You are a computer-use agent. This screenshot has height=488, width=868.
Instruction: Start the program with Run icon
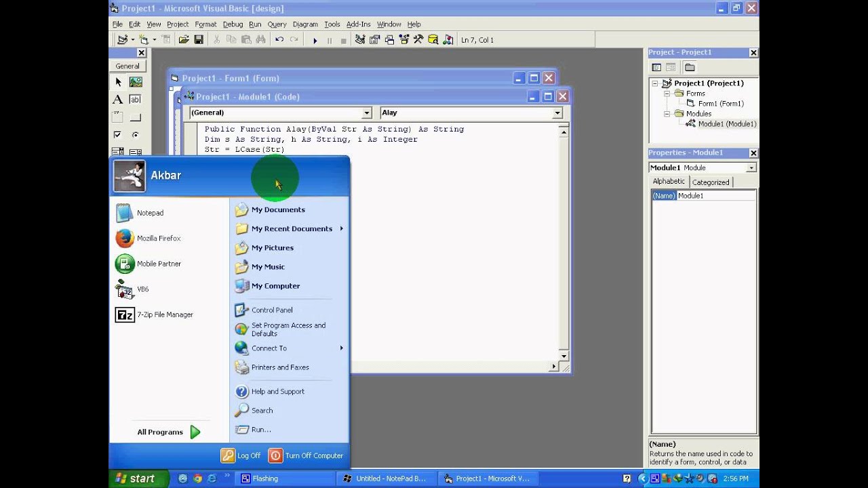tap(315, 40)
